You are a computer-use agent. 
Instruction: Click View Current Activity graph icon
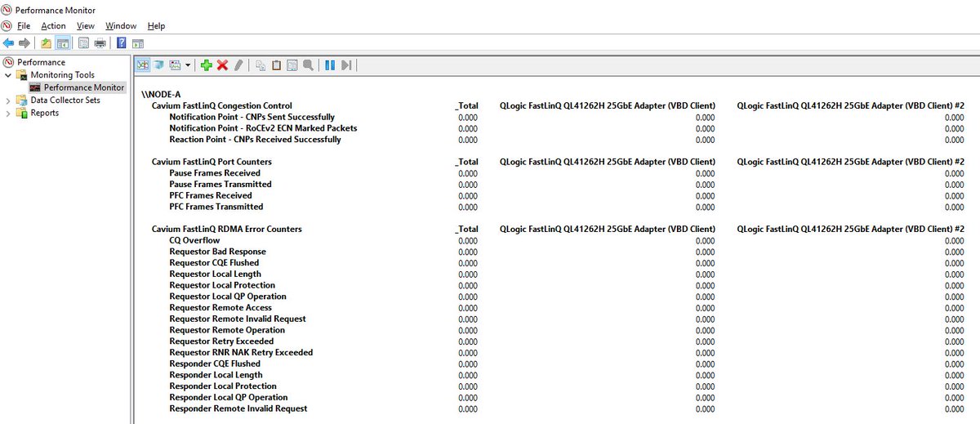point(143,65)
